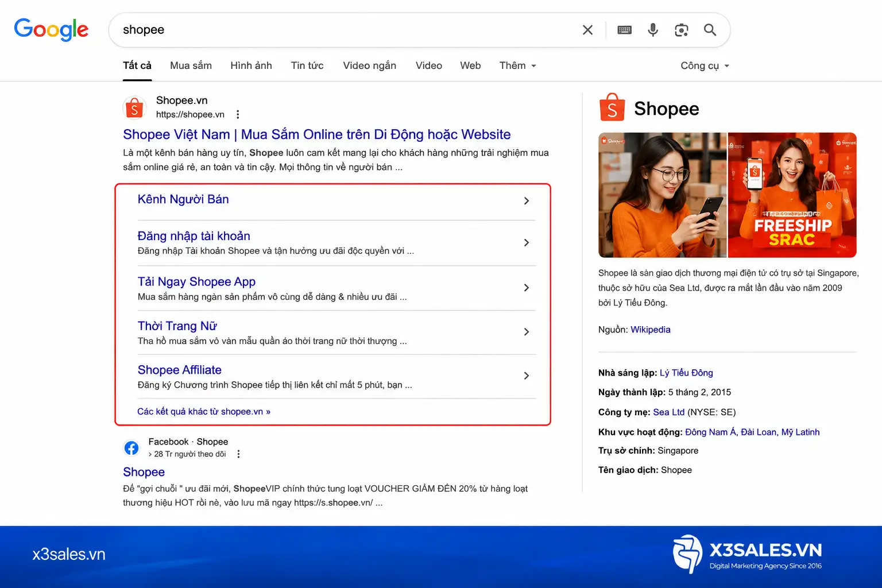The width and height of the screenshot is (882, 588).
Task: Open the Thời Trang Nữ sitelink
Action: (x=177, y=326)
